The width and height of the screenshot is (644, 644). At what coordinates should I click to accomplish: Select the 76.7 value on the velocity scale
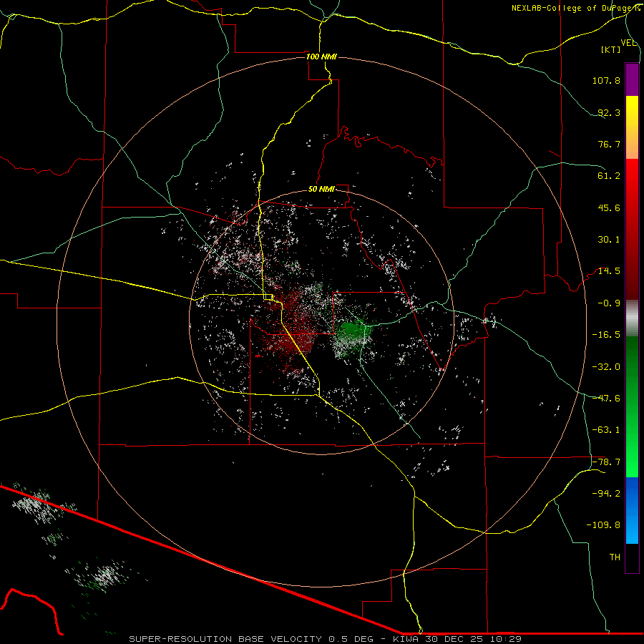[x=609, y=144]
